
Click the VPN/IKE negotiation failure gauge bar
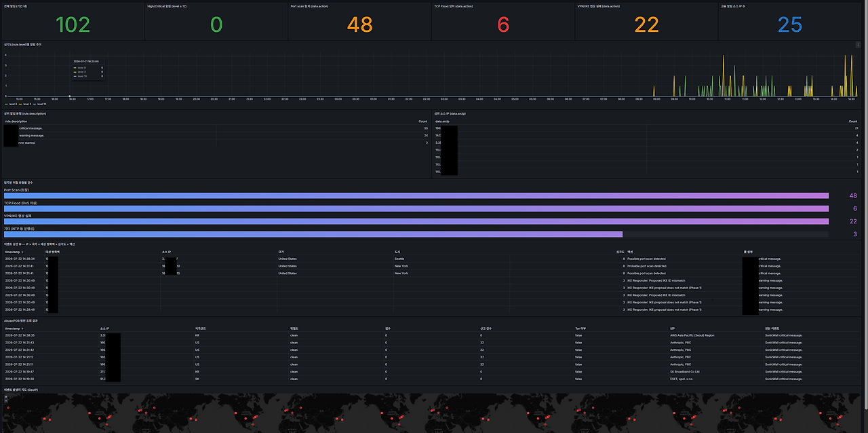tap(416, 221)
